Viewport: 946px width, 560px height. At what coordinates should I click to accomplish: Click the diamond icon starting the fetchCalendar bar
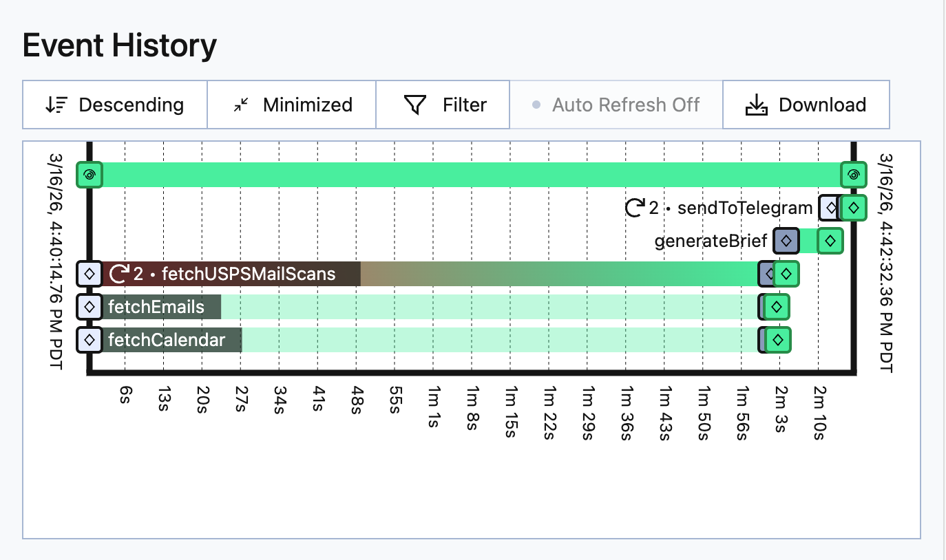[x=88, y=340]
